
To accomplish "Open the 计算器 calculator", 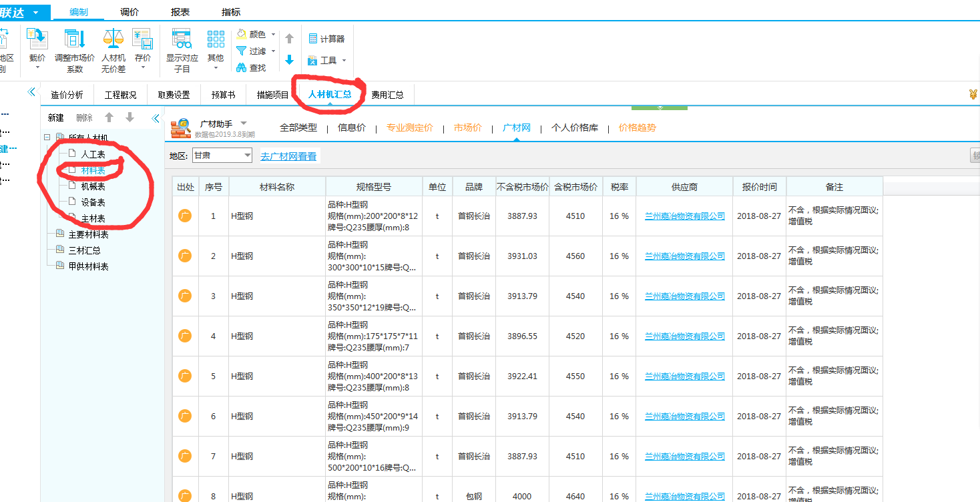I will (x=326, y=39).
